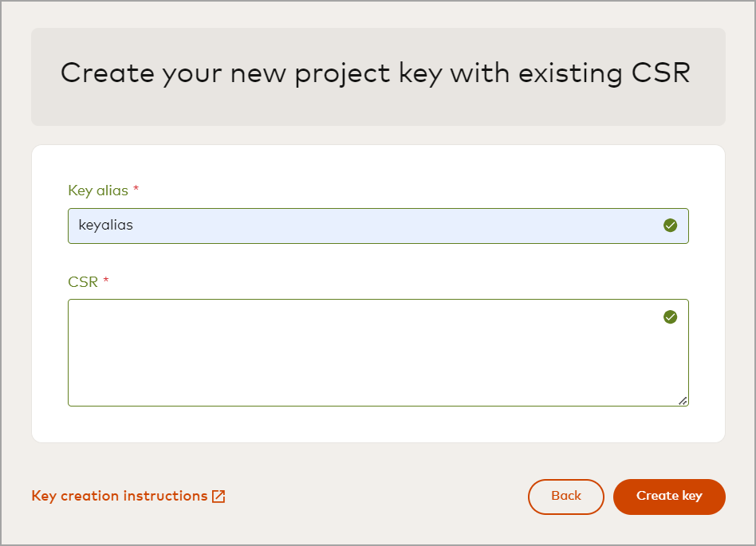Screen dimensions: 756x546
Task: Click the green checkmark in CSR box
Action: coord(670,317)
